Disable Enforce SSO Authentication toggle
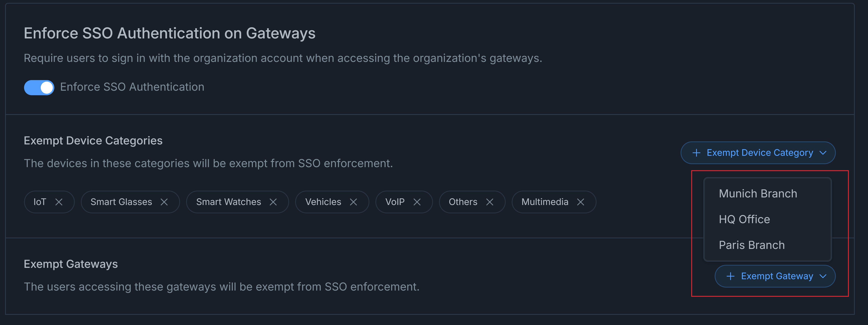The width and height of the screenshot is (868, 325). (39, 87)
